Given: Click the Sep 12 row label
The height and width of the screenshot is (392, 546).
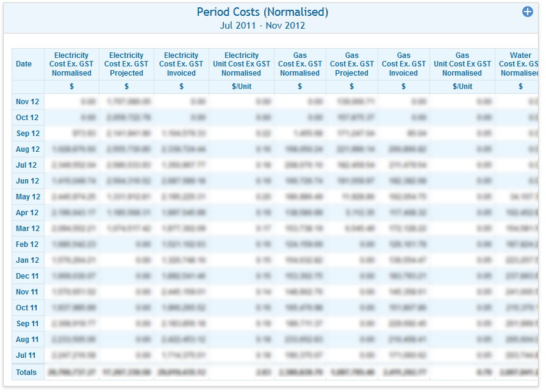Looking at the screenshot, I should point(27,134).
